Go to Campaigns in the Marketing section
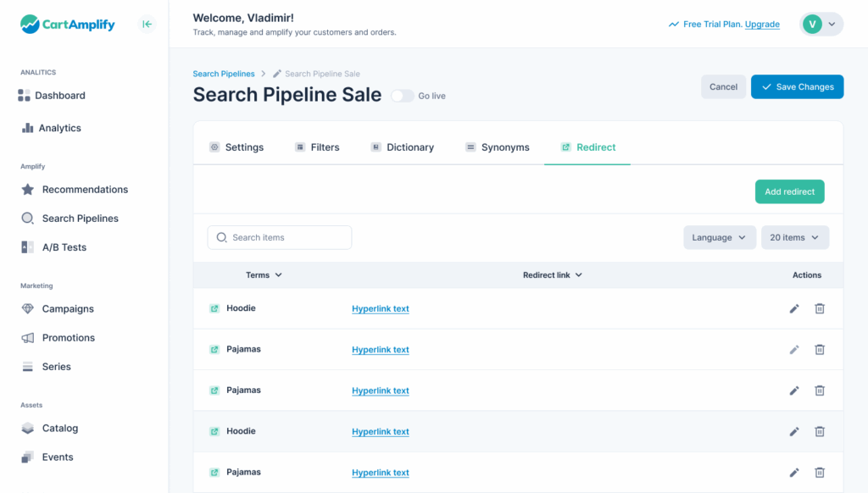The height and width of the screenshot is (493, 868). tap(68, 309)
